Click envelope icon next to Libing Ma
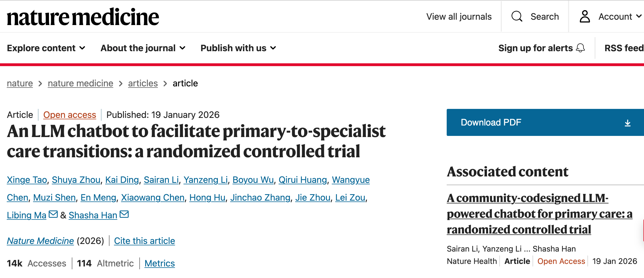The width and height of the screenshot is (644, 278). click(x=53, y=214)
